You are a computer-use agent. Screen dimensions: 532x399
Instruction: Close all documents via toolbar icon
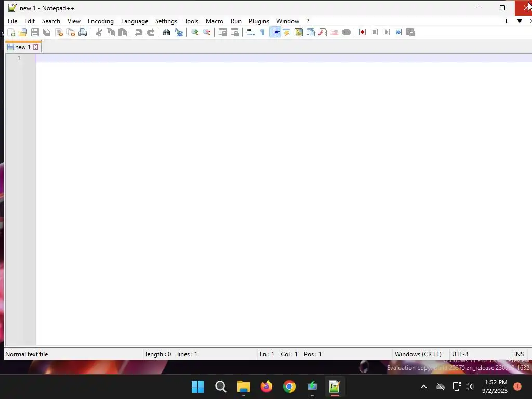tap(71, 32)
